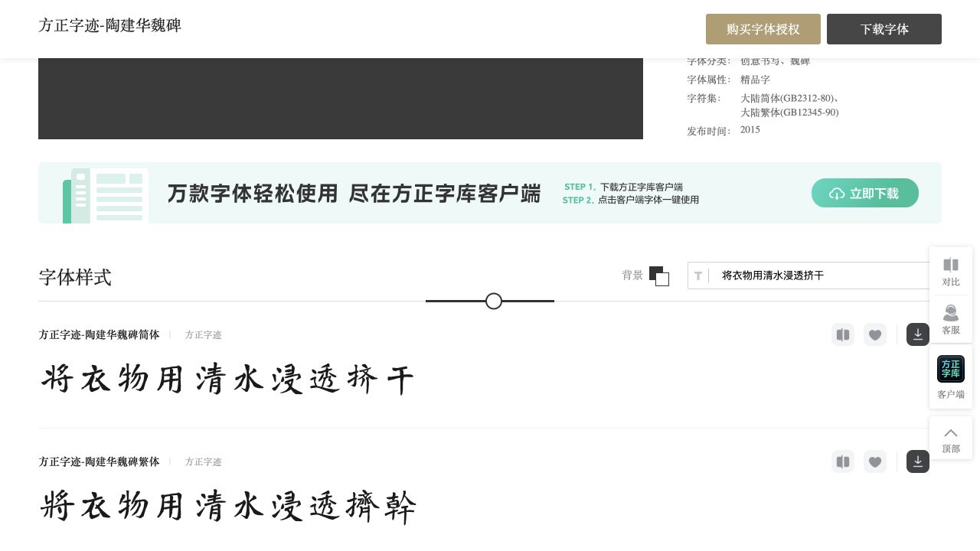Click the 万款字体轻松使用 banner headline
Screen dimensions: 980x551
pos(354,194)
